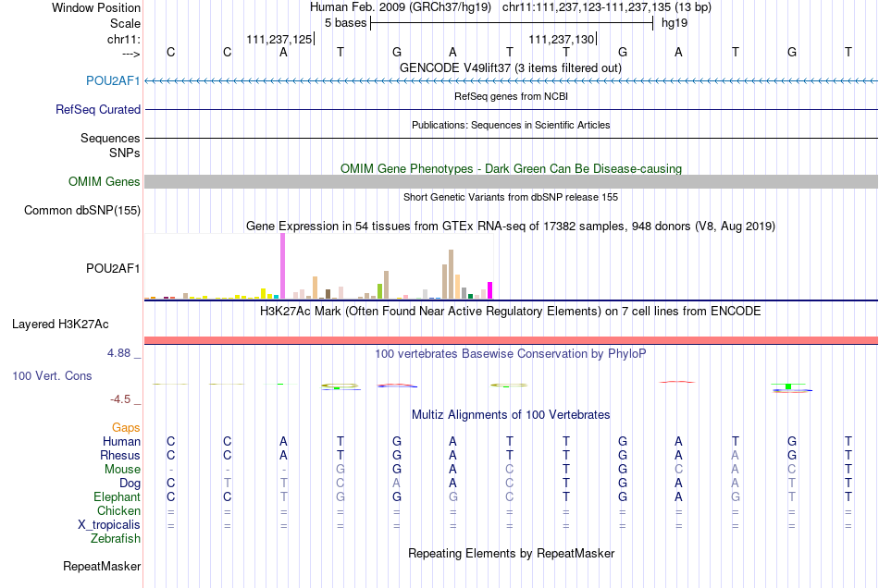This screenshot has width=879, height=588.
Task: Click the orange Gaps label
Action: [126, 427]
